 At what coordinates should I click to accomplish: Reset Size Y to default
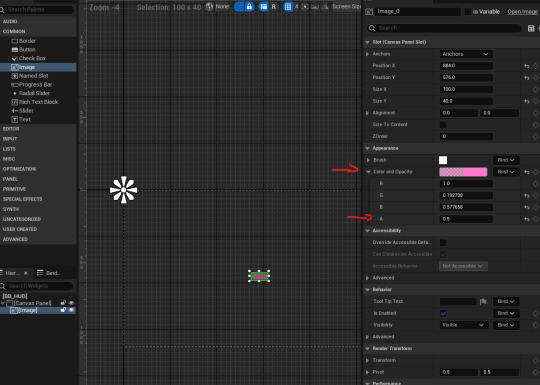(527, 101)
